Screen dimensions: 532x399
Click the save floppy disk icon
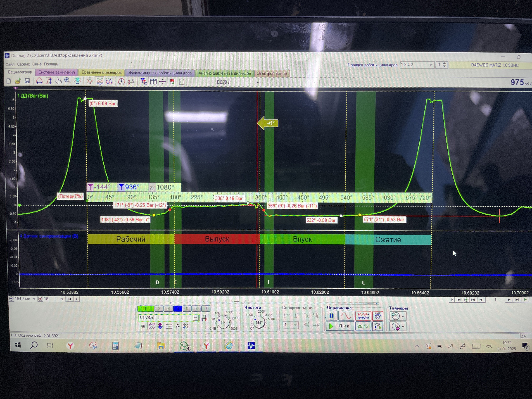coord(27,81)
